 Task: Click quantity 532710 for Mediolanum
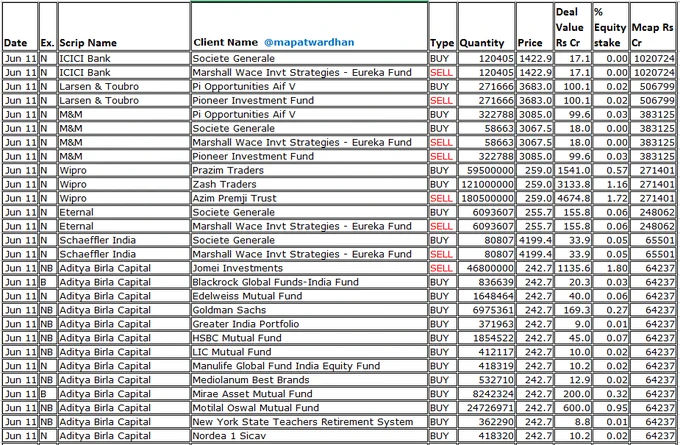pos(486,380)
